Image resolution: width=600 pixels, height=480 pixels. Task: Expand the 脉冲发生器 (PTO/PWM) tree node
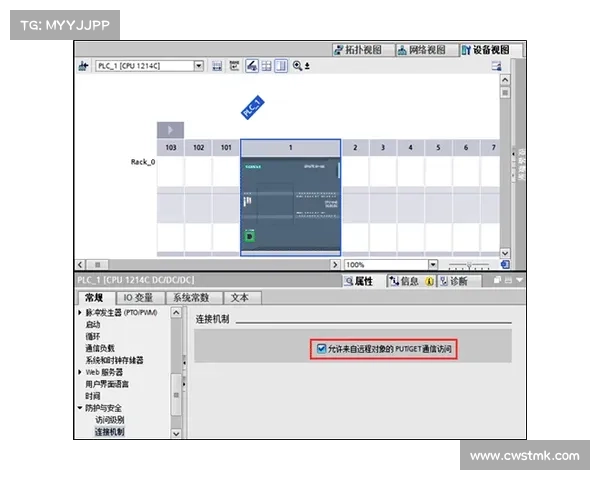coord(80,312)
